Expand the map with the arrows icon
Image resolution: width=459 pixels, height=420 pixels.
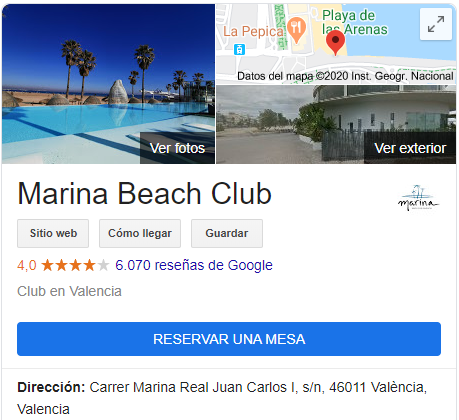(x=436, y=24)
